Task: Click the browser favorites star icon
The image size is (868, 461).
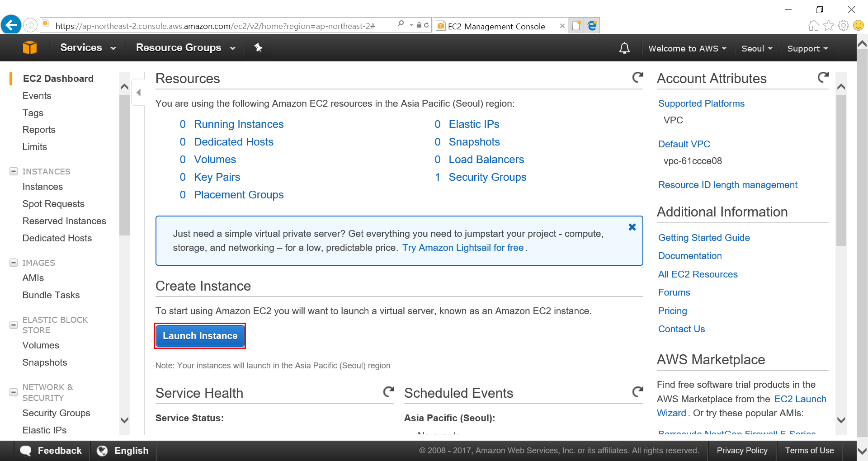Action: [828, 25]
